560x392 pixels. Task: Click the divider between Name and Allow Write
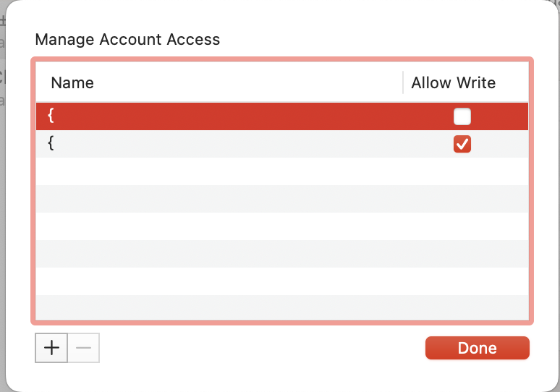tap(403, 82)
